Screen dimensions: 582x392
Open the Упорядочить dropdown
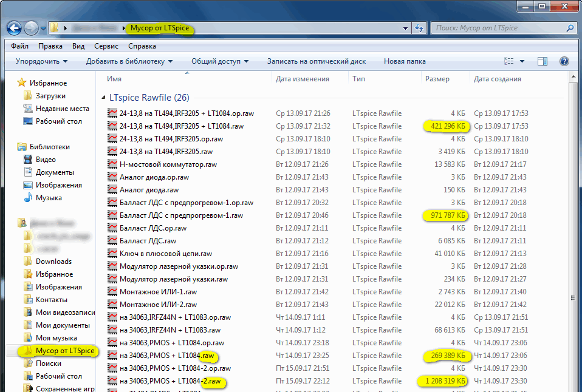(x=41, y=61)
